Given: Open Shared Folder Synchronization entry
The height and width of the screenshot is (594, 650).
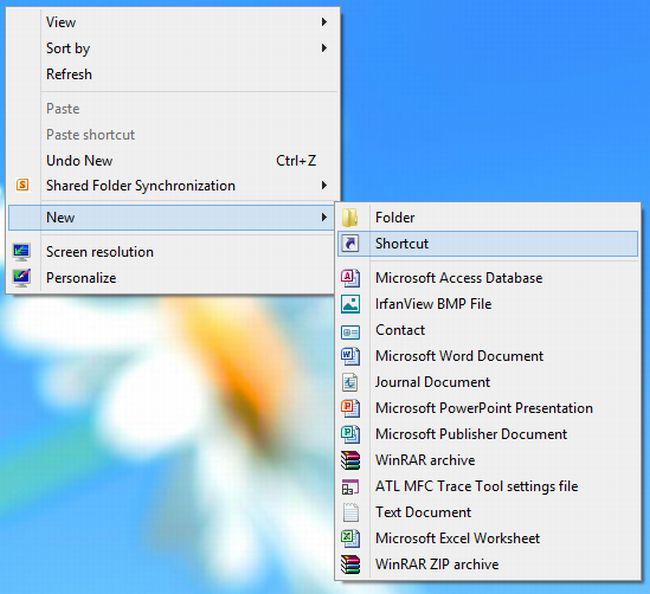Looking at the screenshot, I should (173, 185).
